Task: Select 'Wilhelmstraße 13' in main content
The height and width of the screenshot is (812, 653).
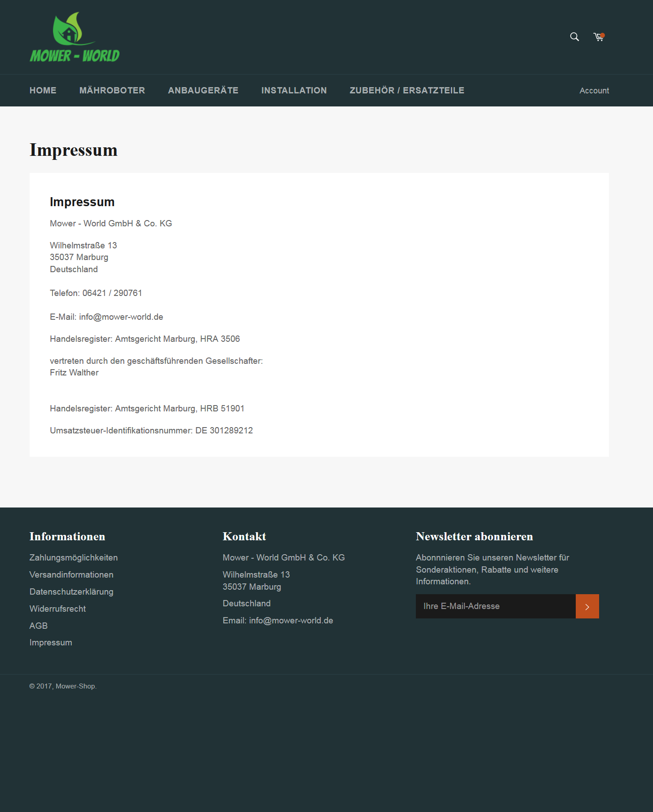Action: [x=84, y=246]
